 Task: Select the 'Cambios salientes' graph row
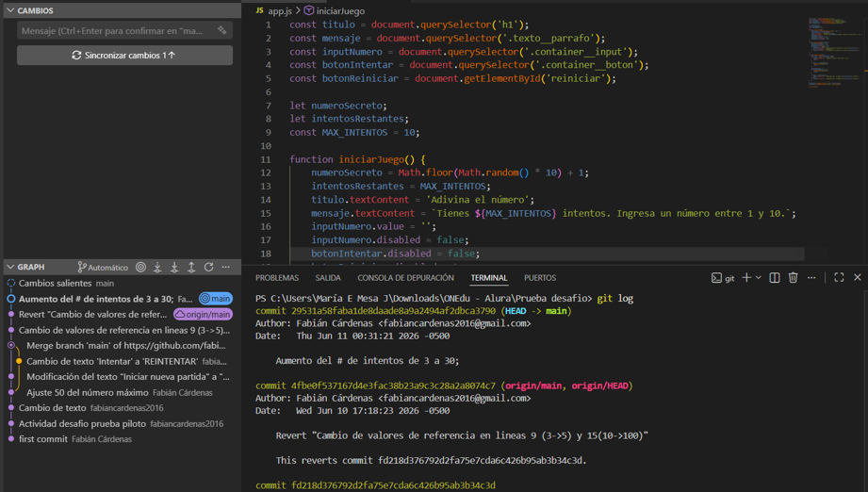123,284
